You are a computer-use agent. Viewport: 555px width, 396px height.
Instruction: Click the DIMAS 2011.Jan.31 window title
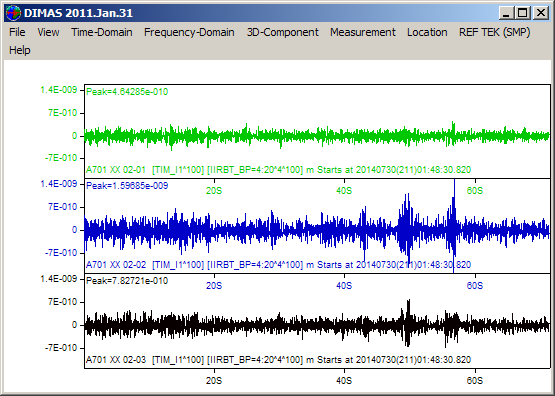click(78, 13)
